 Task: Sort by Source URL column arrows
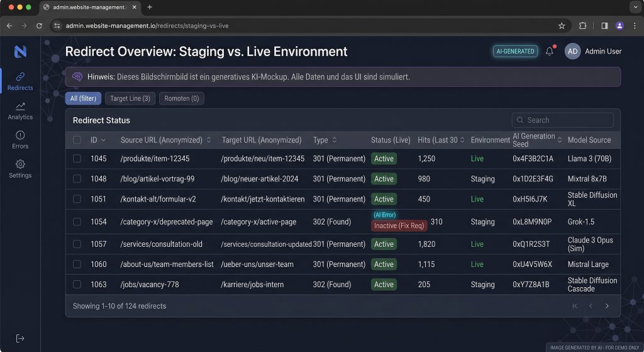click(x=209, y=140)
